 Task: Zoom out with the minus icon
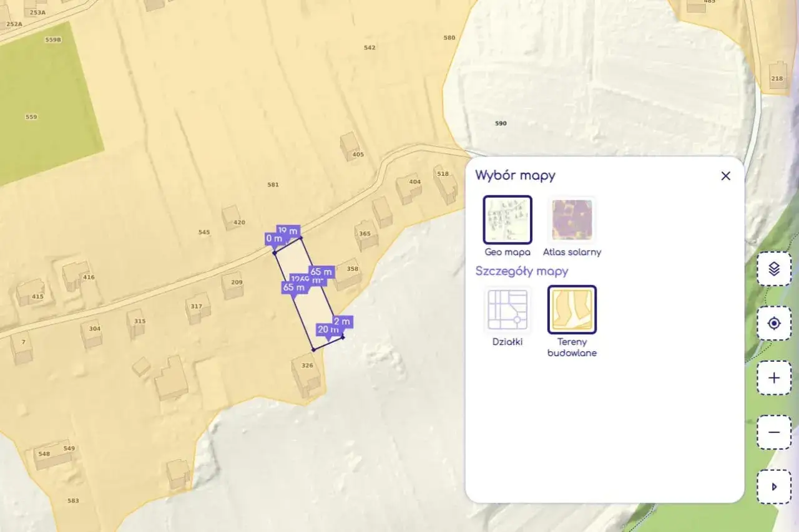pyautogui.click(x=773, y=432)
